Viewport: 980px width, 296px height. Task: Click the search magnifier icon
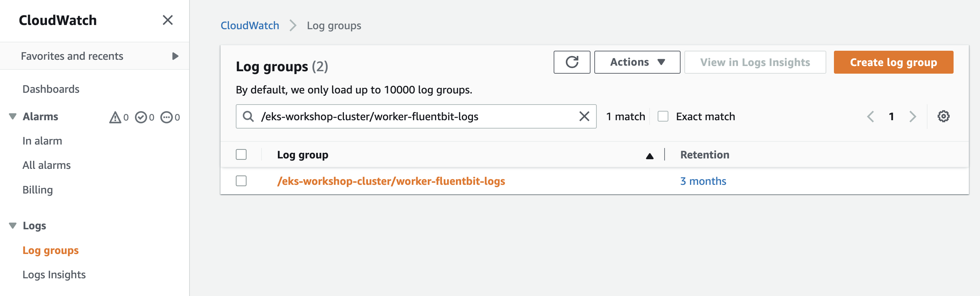(x=248, y=116)
